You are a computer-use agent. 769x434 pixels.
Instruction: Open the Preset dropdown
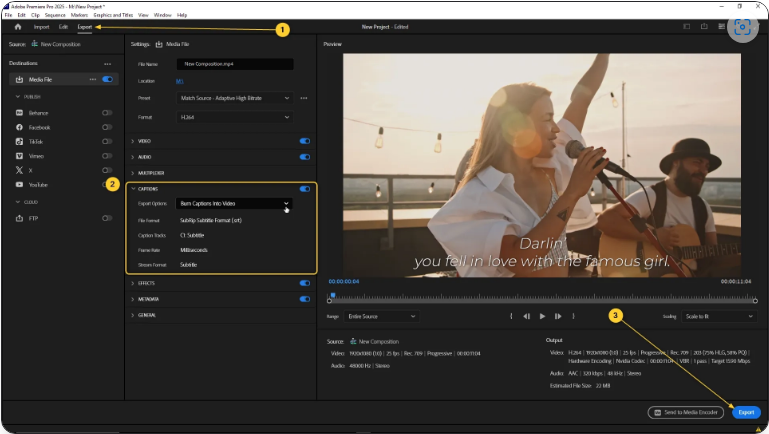coord(235,98)
